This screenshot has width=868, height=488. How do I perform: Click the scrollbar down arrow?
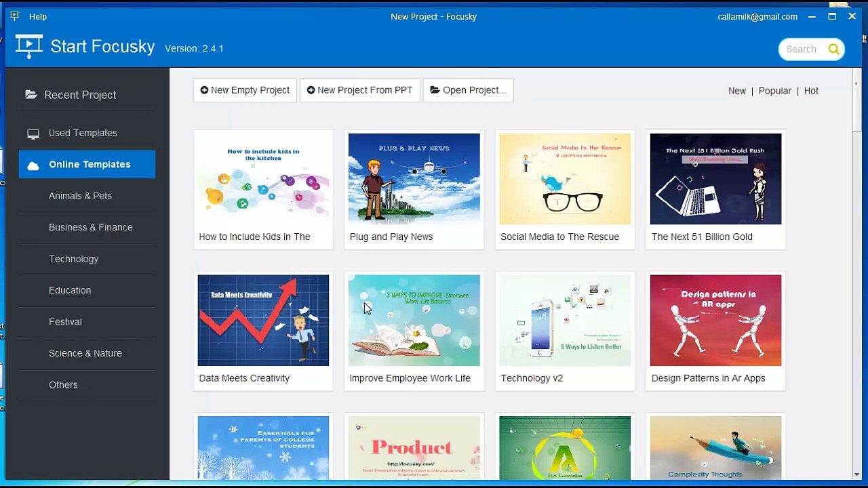pyautogui.click(x=857, y=474)
